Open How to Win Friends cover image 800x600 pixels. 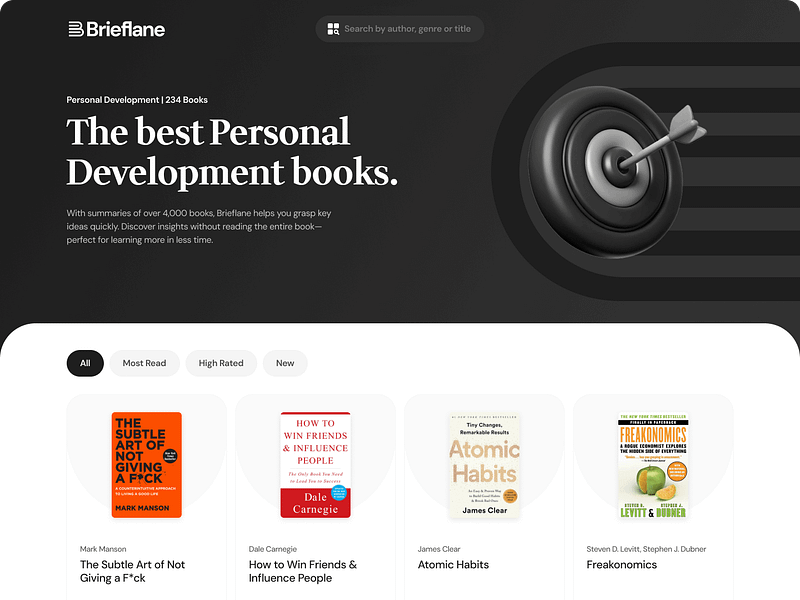[315, 465]
